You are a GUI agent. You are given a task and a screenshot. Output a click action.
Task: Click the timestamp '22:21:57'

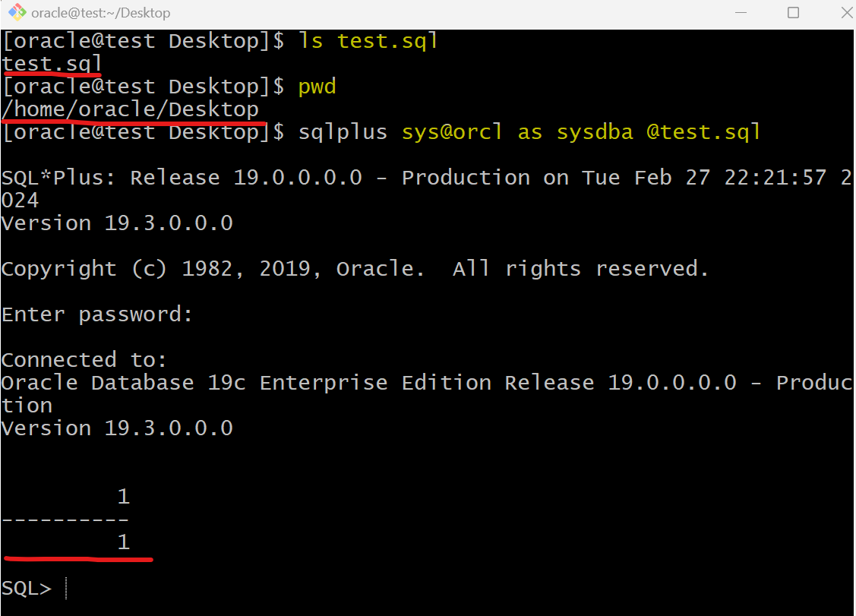[775, 178]
